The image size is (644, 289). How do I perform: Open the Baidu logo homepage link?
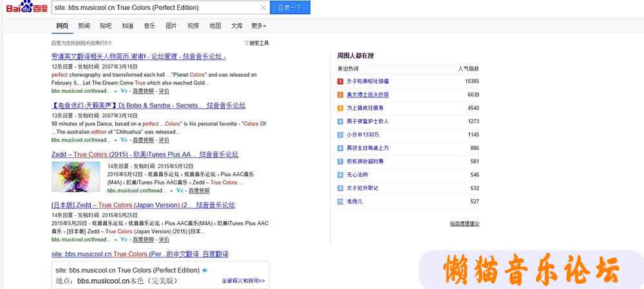pyautogui.click(x=26, y=6)
